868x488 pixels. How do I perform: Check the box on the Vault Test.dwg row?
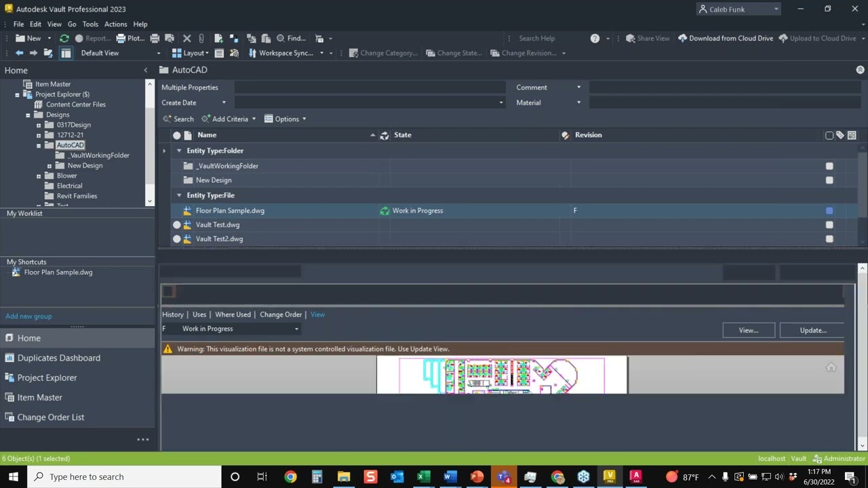(x=829, y=224)
